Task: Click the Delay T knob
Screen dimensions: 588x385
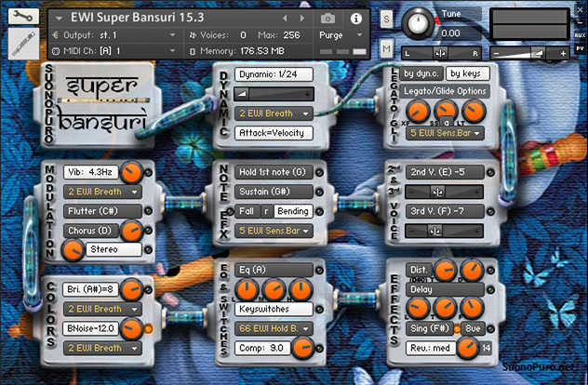Action: [445, 308]
